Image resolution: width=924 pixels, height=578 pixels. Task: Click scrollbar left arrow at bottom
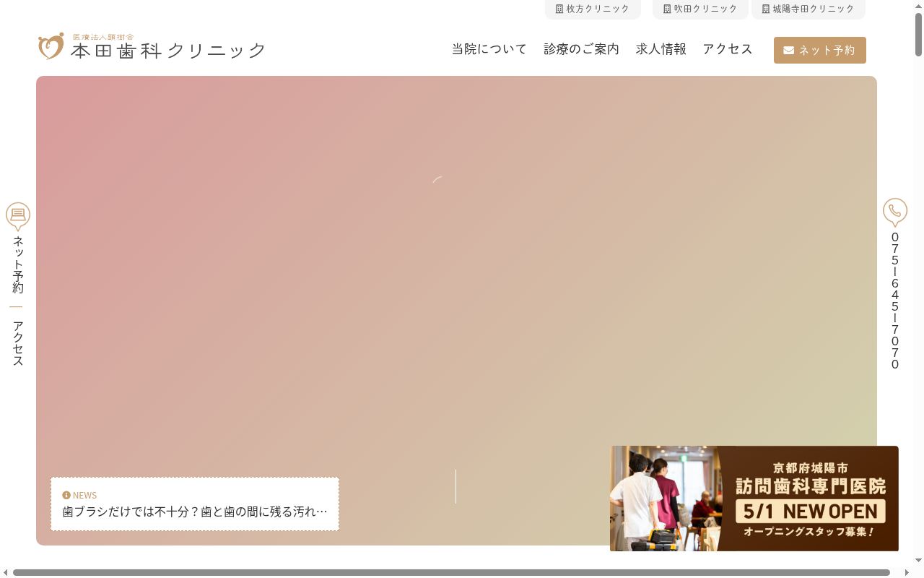(6, 573)
